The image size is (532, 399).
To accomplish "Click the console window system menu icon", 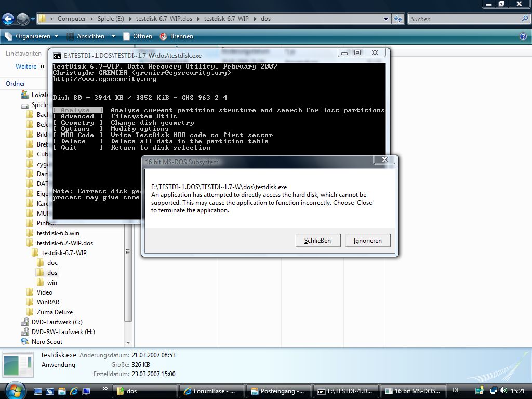I will [x=57, y=56].
